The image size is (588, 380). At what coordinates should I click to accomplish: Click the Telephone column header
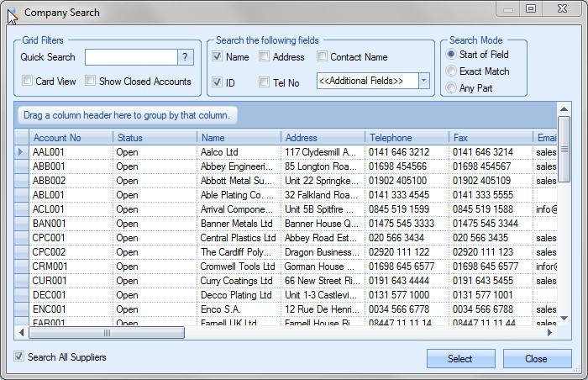(x=407, y=137)
